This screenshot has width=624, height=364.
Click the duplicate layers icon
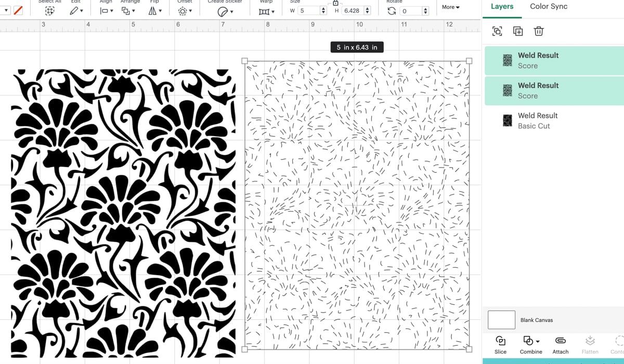518,31
